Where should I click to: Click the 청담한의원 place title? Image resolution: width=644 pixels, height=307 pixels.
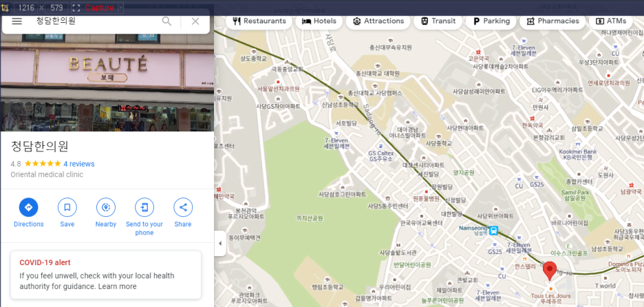[39, 147]
